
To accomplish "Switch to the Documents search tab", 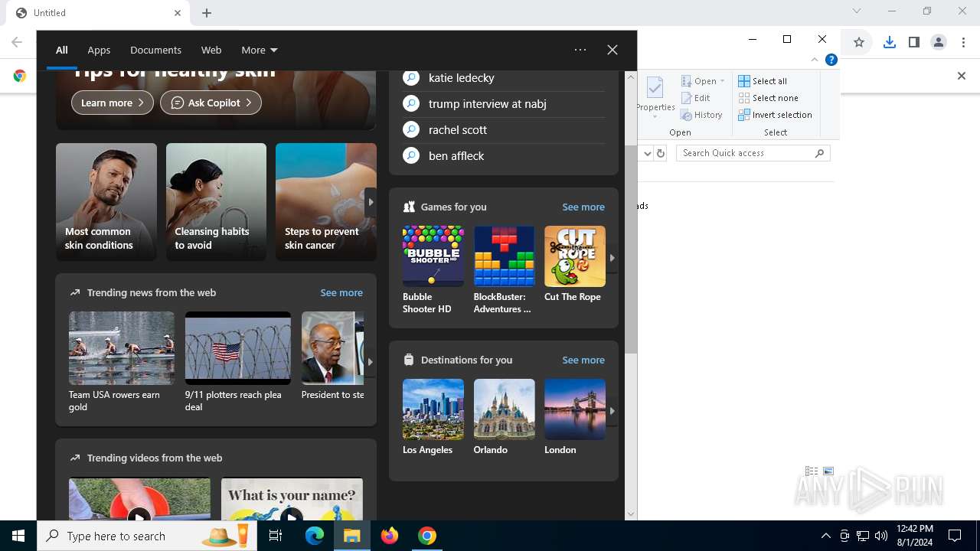I will 155,50.
